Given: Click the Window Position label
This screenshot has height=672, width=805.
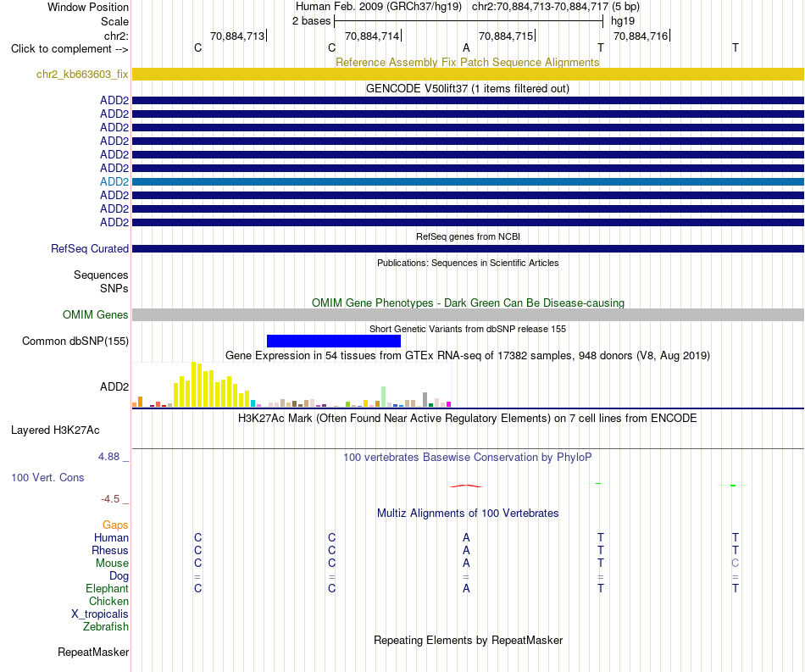Looking at the screenshot, I should [x=88, y=7].
